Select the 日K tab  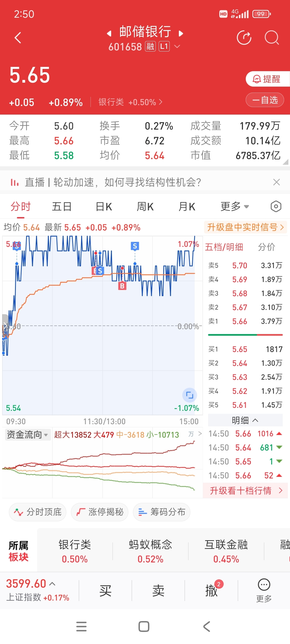click(x=104, y=207)
